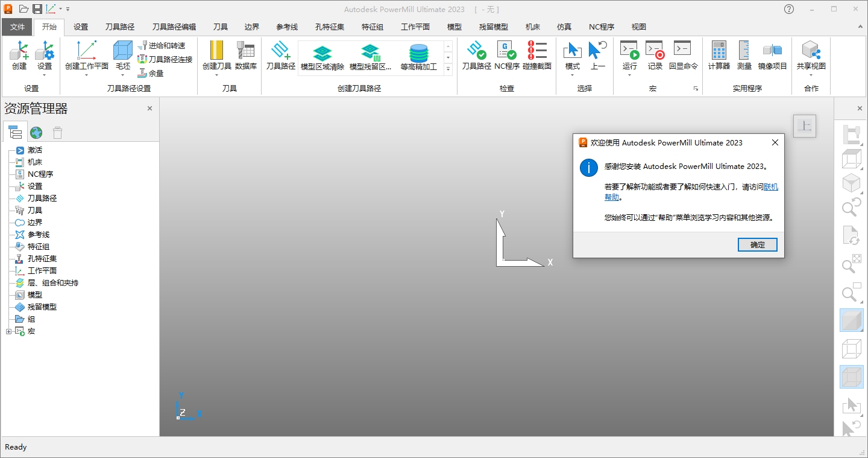
Task: Switch to 仿真 ribbon tab
Action: point(564,27)
